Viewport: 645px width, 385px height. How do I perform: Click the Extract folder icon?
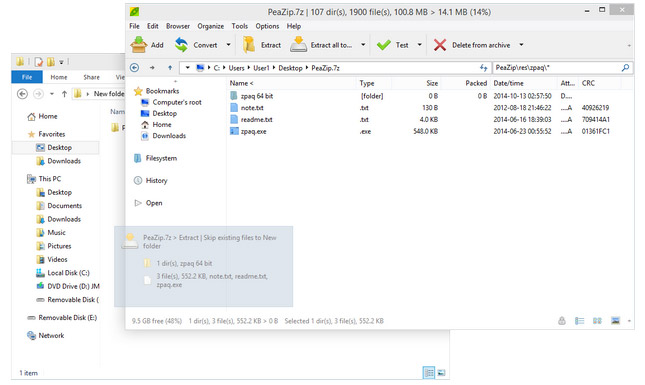tap(249, 45)
